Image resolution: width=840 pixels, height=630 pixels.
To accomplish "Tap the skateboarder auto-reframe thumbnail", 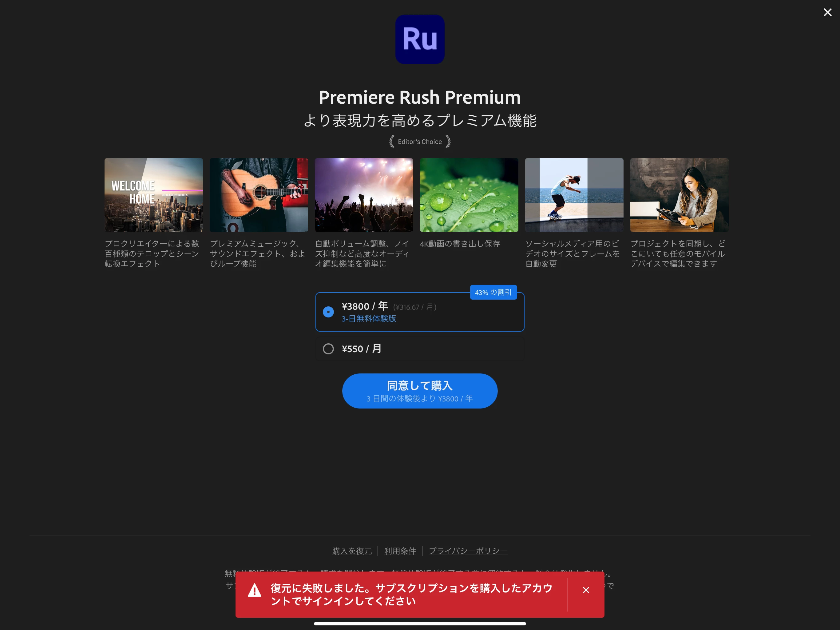I will (574, 195).
